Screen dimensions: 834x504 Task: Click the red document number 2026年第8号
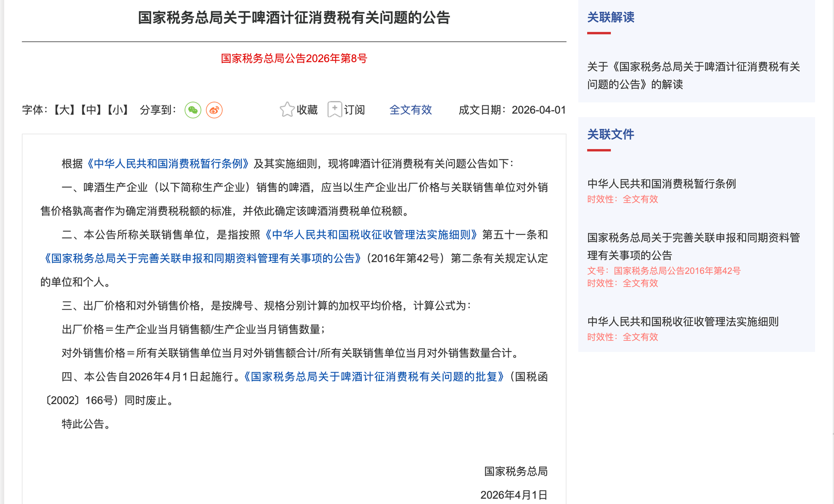[294, 59]
